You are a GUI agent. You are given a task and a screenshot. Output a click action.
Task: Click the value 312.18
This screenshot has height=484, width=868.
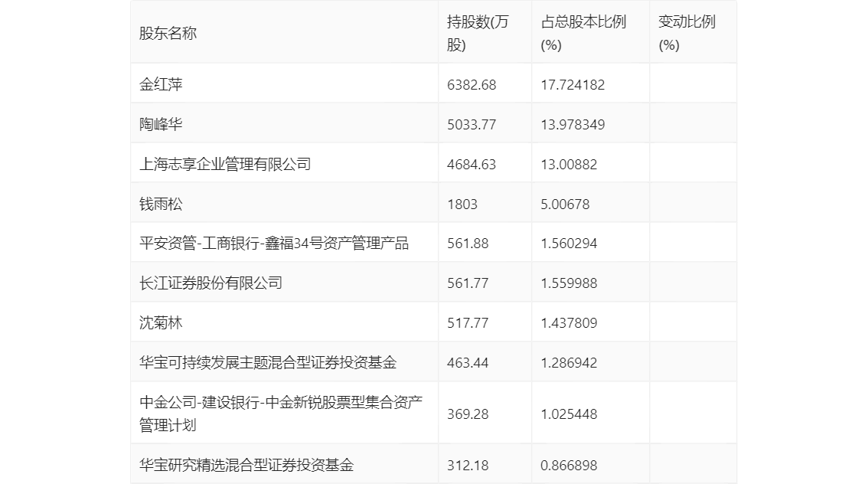[468, 466]
